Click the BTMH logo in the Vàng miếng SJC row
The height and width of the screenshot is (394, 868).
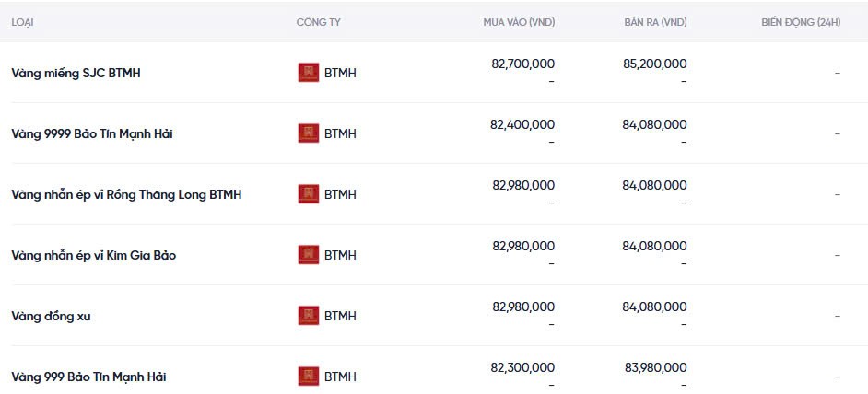pyautogui.click(x=308, y=73)
